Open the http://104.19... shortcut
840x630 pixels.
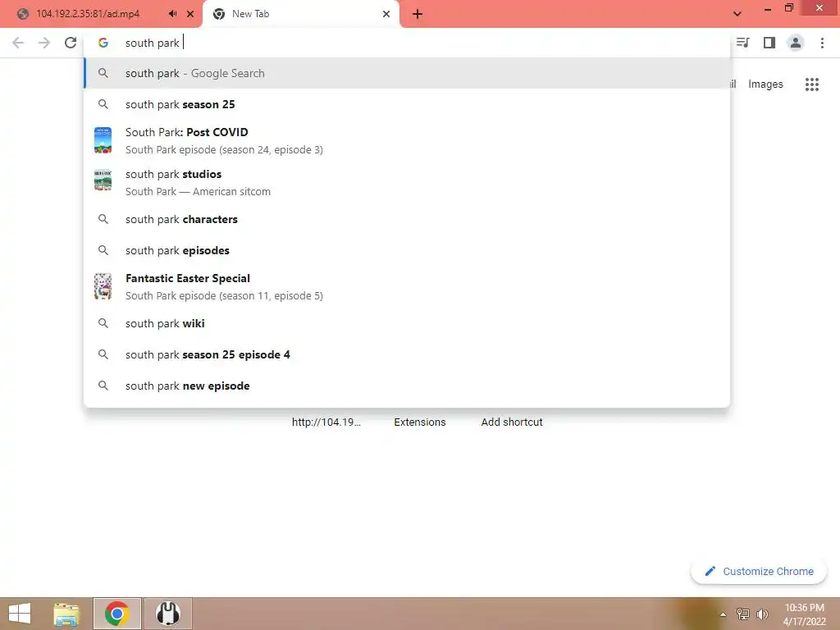click(x=326, y=422)
